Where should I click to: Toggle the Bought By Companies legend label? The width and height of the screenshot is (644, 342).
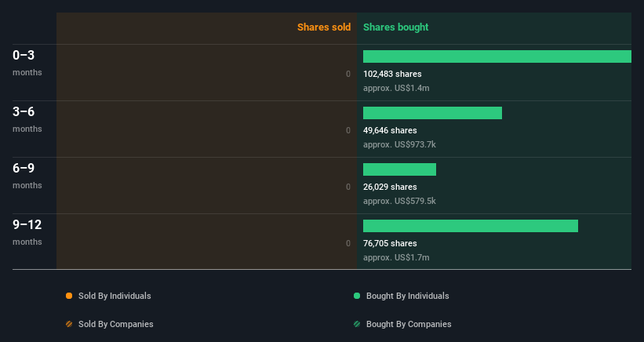(x=409, y=324)
